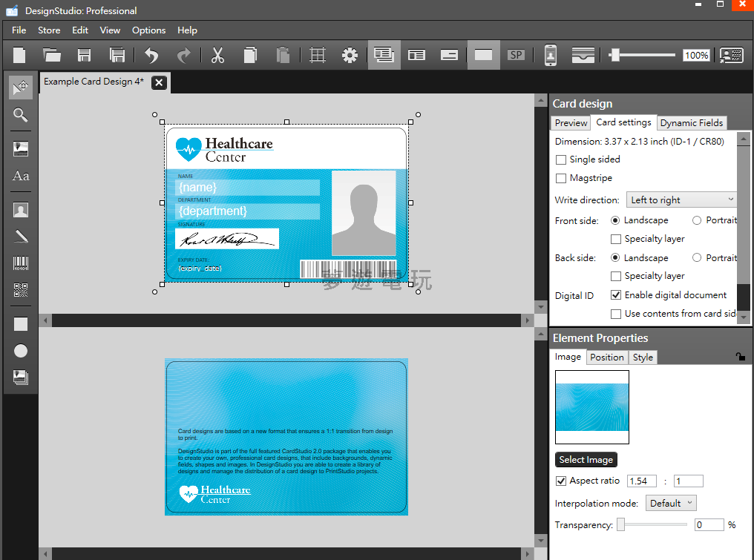Tick the Magstripe checkbox
The height and width of the screenshot is (560, 754).
pyautogui.click(x=562, y=178)
